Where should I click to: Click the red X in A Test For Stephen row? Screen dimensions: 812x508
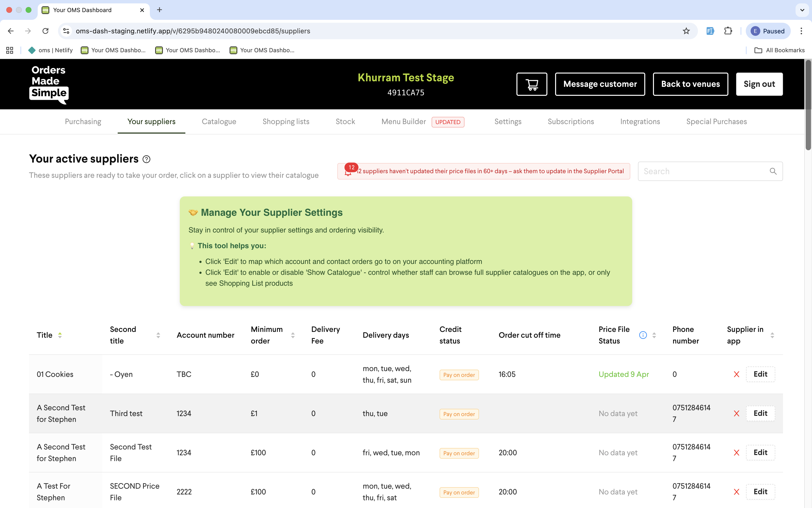(737, 492)
